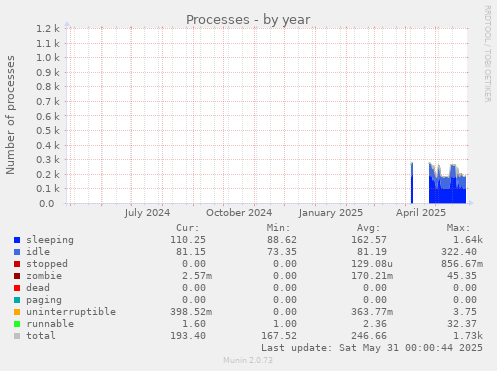This screenshot has width=497, height=371.
Task: Click the 'Max:' column header
Action: tap(458, 228)
